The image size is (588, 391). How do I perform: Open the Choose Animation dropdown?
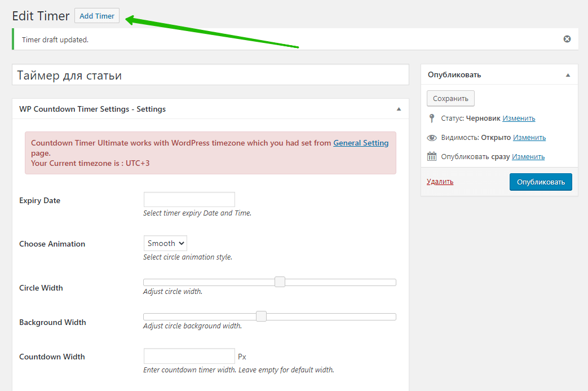pos(165,243)
